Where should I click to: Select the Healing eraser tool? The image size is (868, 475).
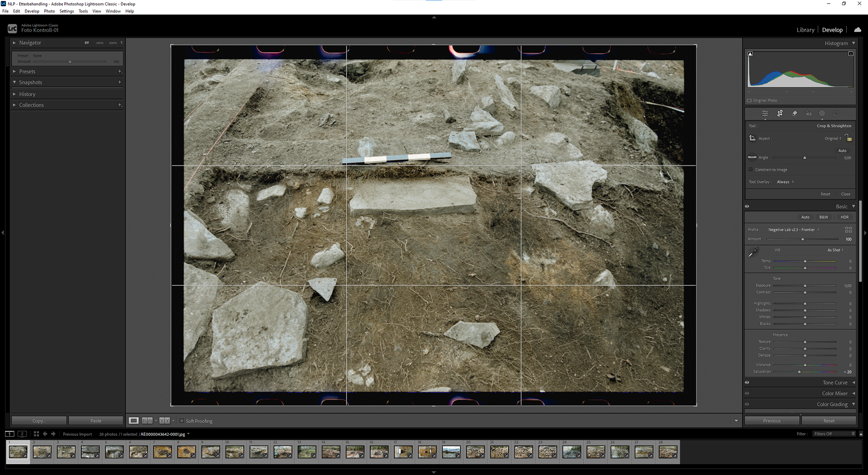(795, 114)
